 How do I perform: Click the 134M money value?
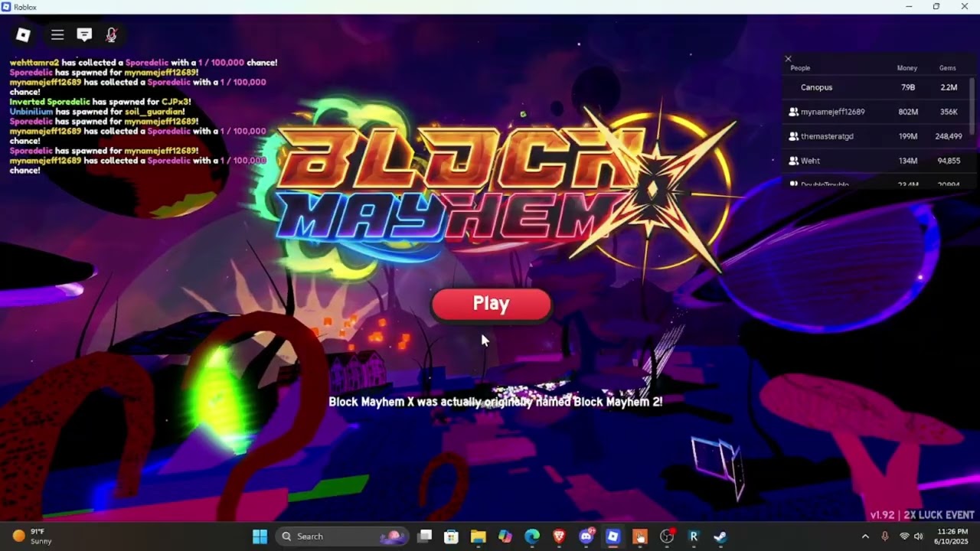click(x=908, y=161)
